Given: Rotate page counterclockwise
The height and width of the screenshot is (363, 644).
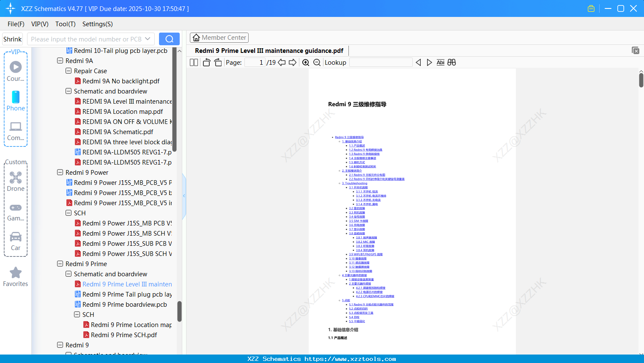Looking at the screenshot, I should tap(206, 63).
